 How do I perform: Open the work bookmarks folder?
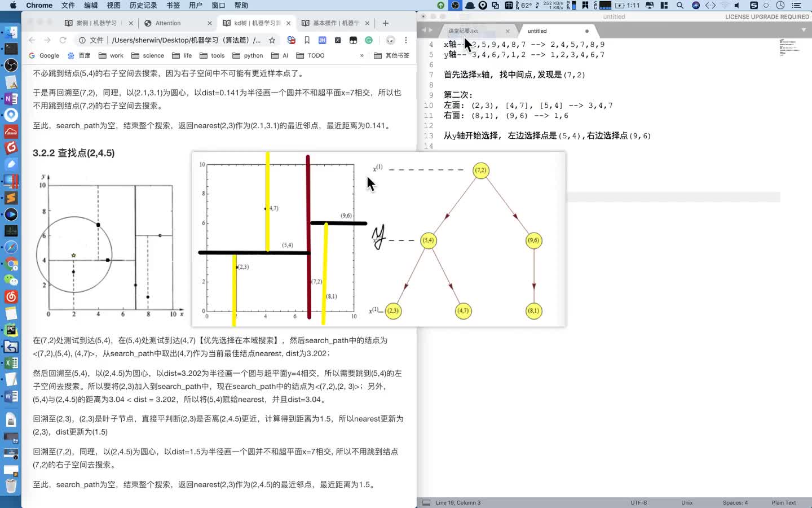tap(111, 55)
